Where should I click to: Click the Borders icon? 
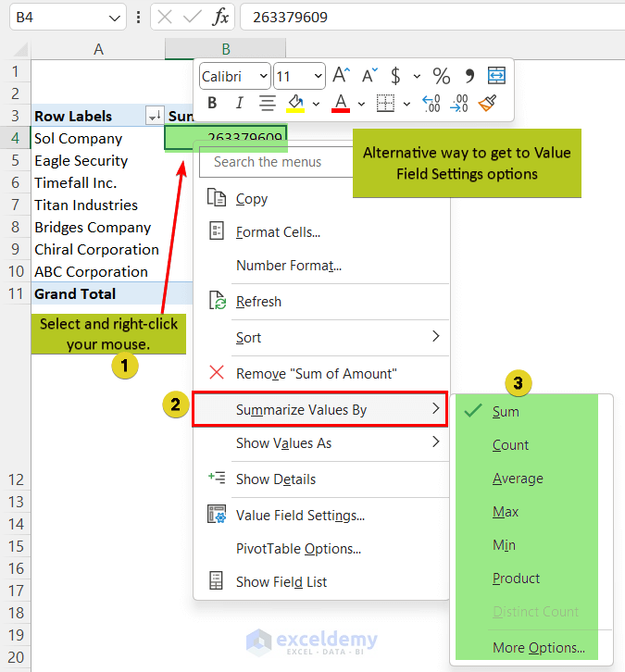pyautogui.click(x=385, y=104)
